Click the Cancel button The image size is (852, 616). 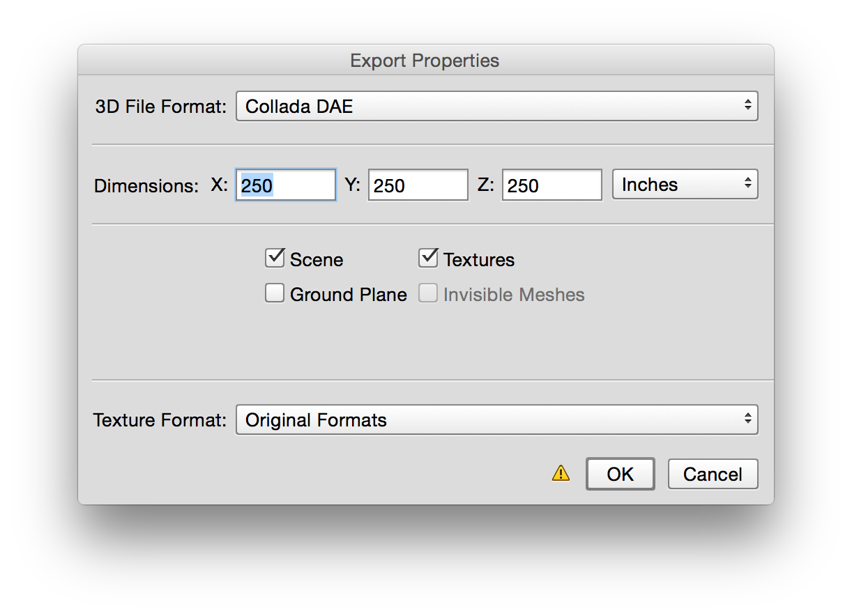(x=713, y=474)
